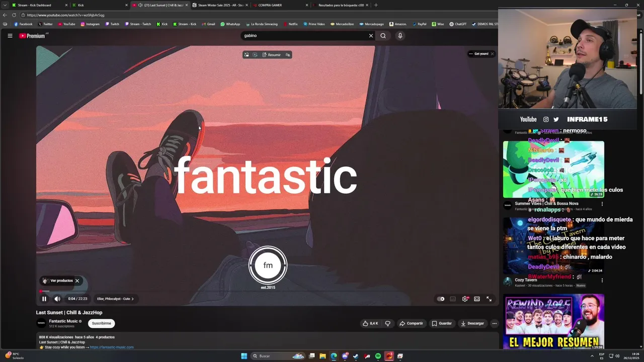Viewport: 644px width, 362px height.
Task: Open the player settings gear
Action: pos(465,299)
